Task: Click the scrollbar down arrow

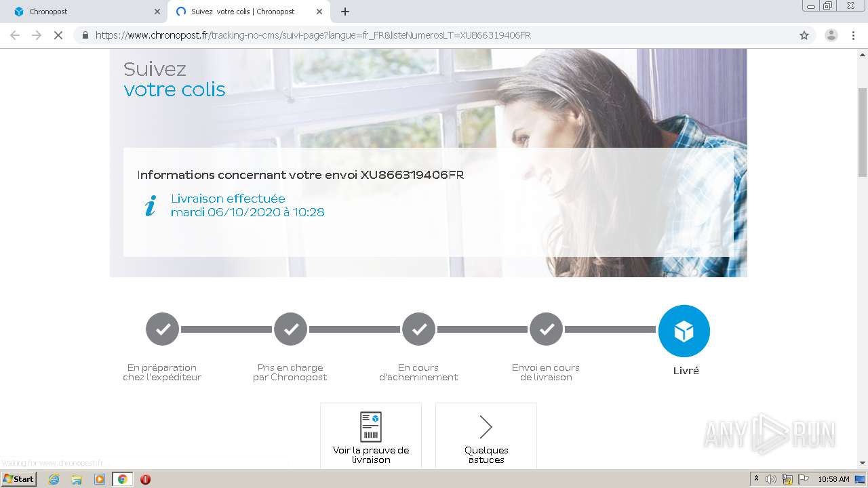Action: pyautogui.click(x=863, y=463)
